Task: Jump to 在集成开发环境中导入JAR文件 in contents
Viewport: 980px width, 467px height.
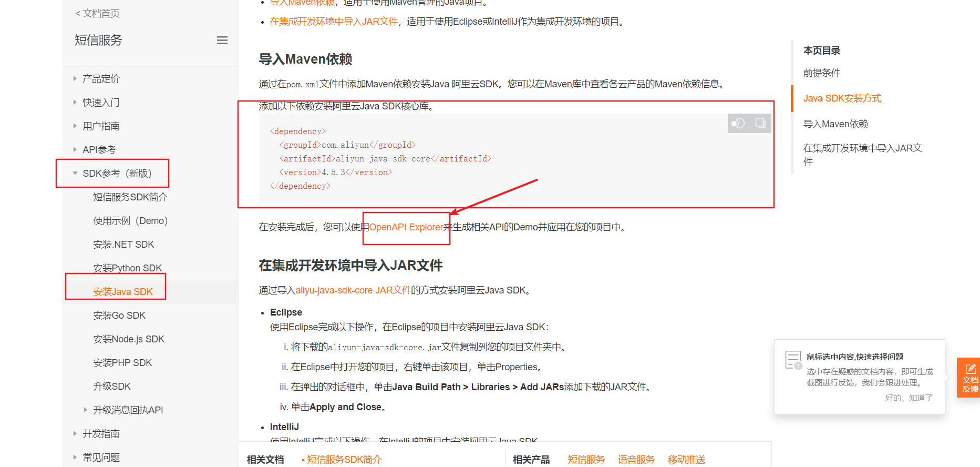Action: tap(863, 155)
